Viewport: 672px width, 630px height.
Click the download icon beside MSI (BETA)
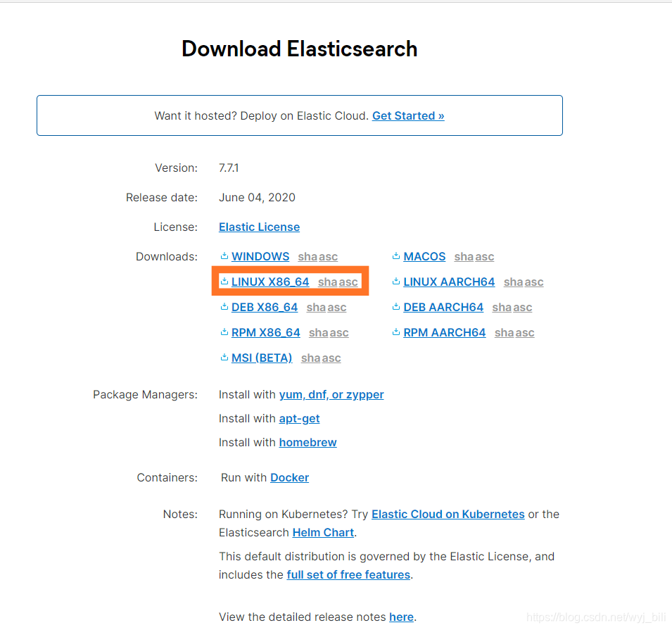coord(224,358)
